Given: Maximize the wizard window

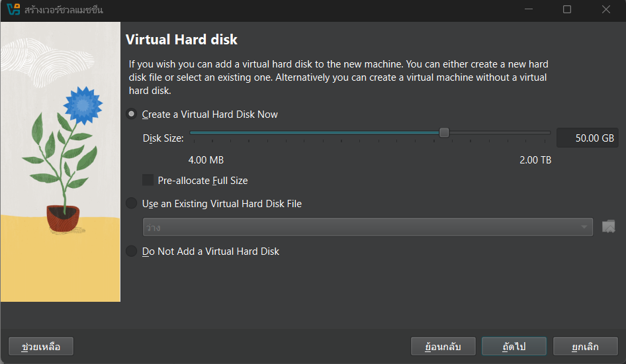Looking at the screenshot, I should point(567,10).
